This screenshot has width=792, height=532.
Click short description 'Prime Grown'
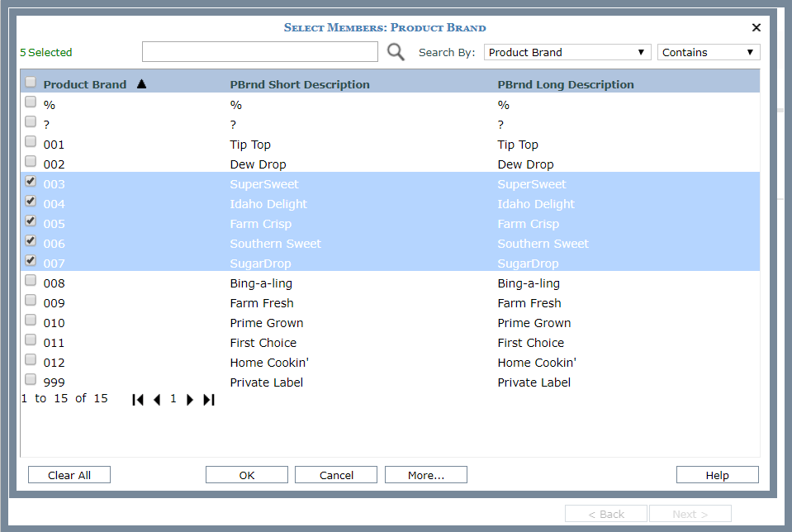tap(267, 323)
